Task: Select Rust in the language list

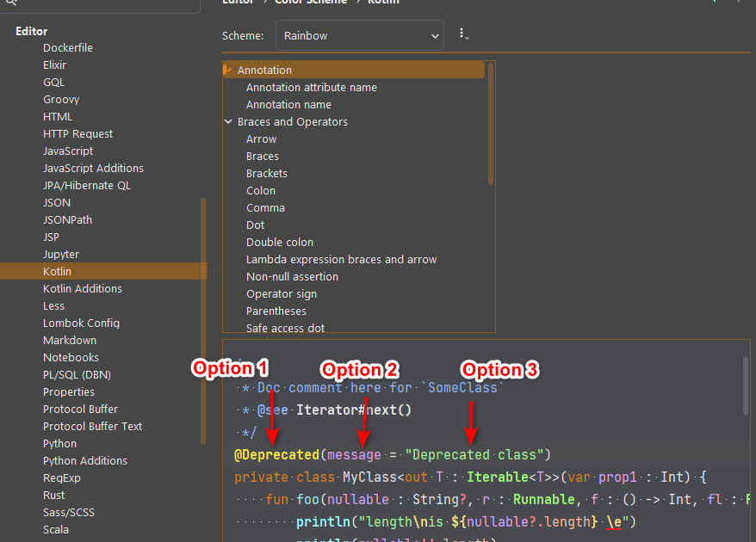Action: coord(53,495)
